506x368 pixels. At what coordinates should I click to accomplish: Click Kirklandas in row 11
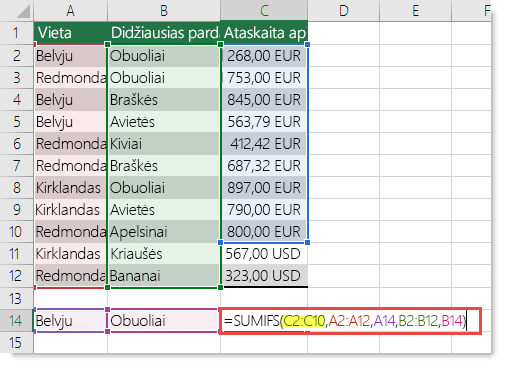coord(70,254)
